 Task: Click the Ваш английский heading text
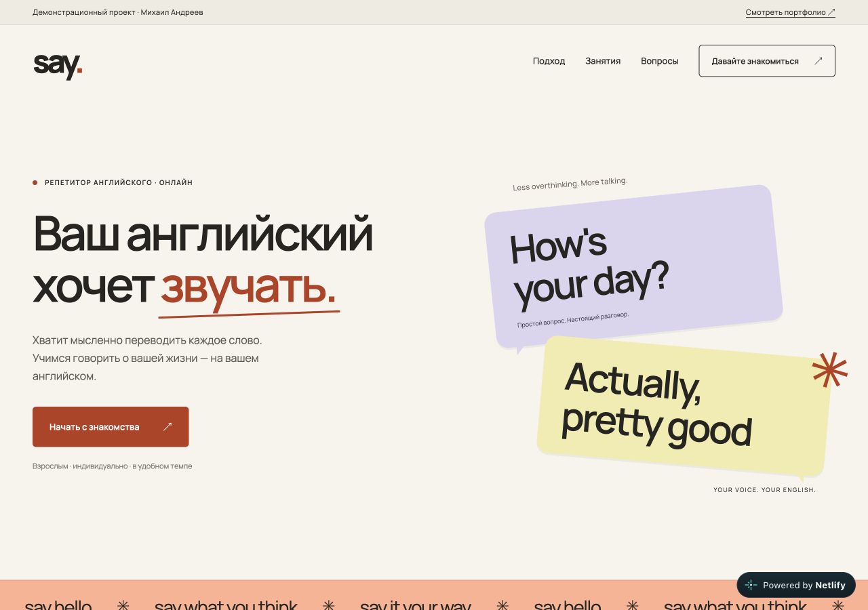[203, 233]
